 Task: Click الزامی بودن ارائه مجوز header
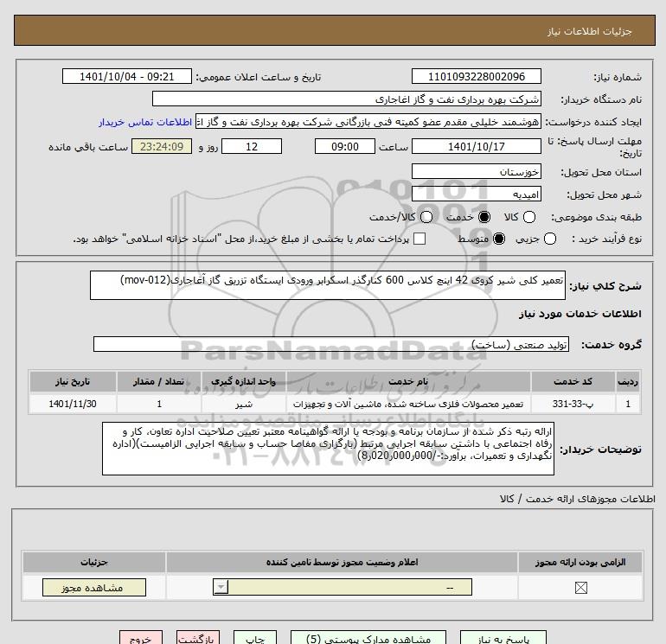point(580,562)
